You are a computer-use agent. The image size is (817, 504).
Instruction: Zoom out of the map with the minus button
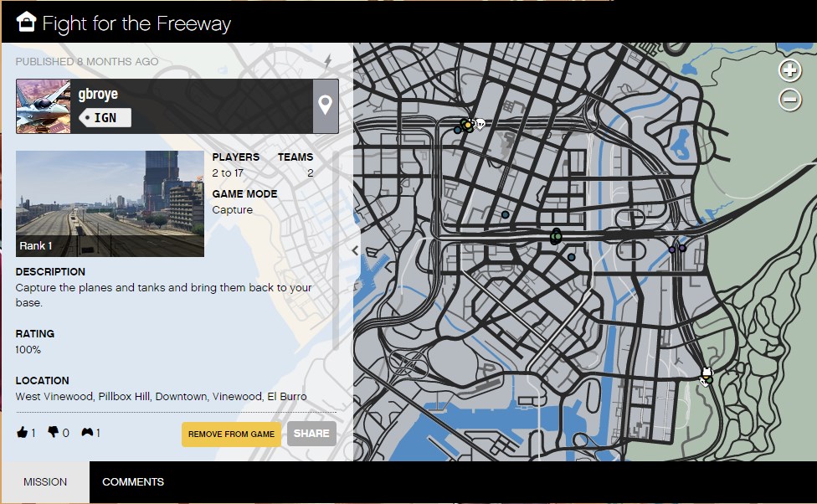pos(790,100)
